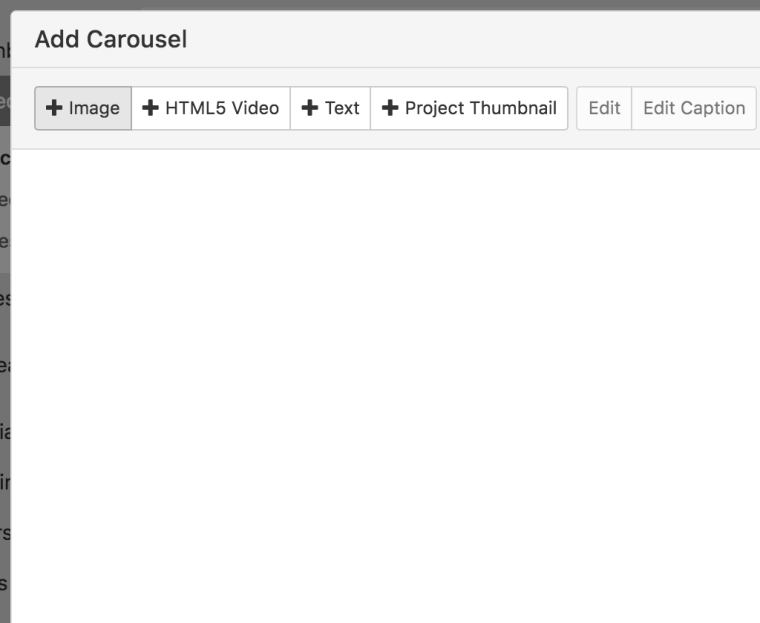Click the plus icon beside HTML5 Video

click(x=151, y=108)
